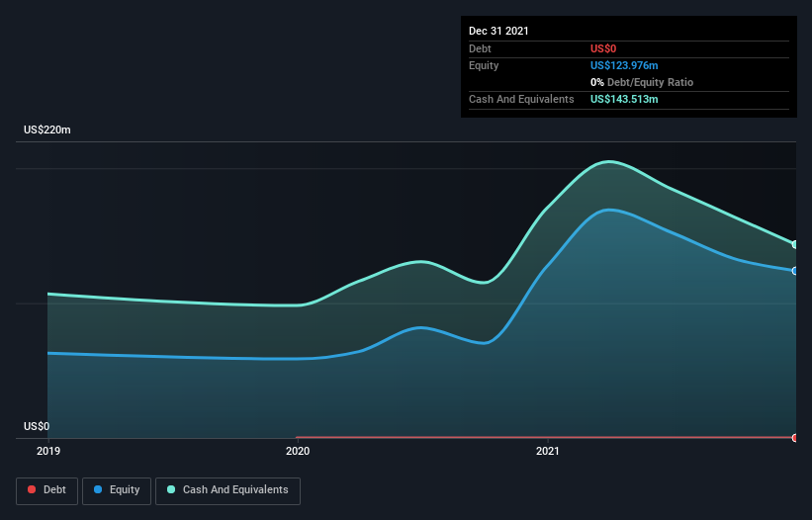Image resolution: width=812 pixels, height=520 pixels.
Task: Click the red Debt legend dot
Action: pyautogui.click(x=32, y=489)
